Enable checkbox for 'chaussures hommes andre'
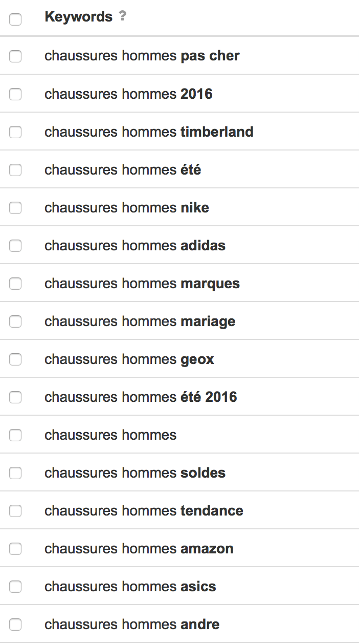This screenshot has height=644, width=359. 15,625
